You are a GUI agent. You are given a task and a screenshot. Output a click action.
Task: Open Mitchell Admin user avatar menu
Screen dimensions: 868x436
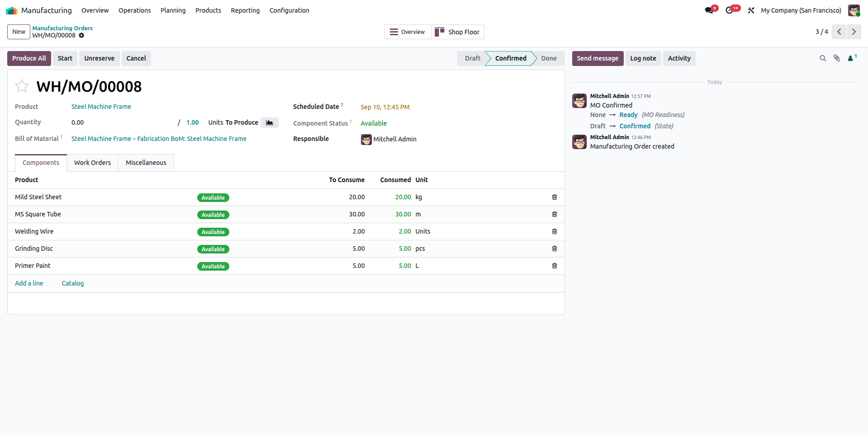854,10
